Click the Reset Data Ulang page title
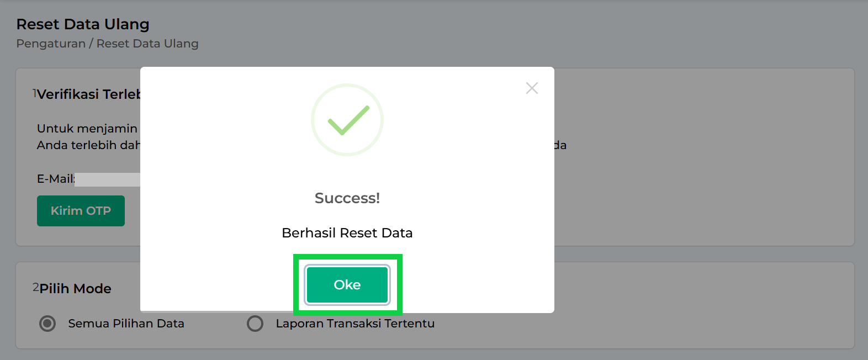This screenshot has width=868, height=360. (x=83, y=24)
